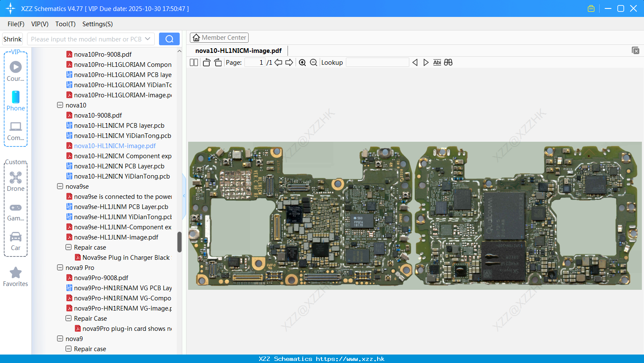The width and height of the screenshot is (644, 363).
Task: Click the sidebar collapse handle
Action: point(184,195)
